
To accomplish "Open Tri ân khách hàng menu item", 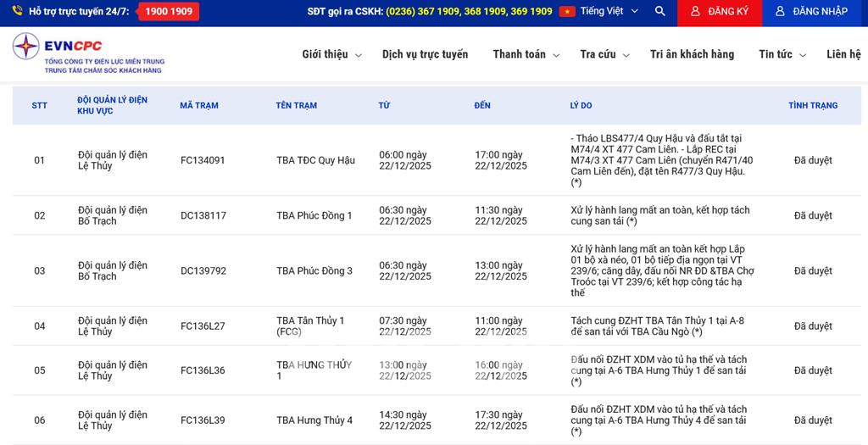I will (692, 54).
